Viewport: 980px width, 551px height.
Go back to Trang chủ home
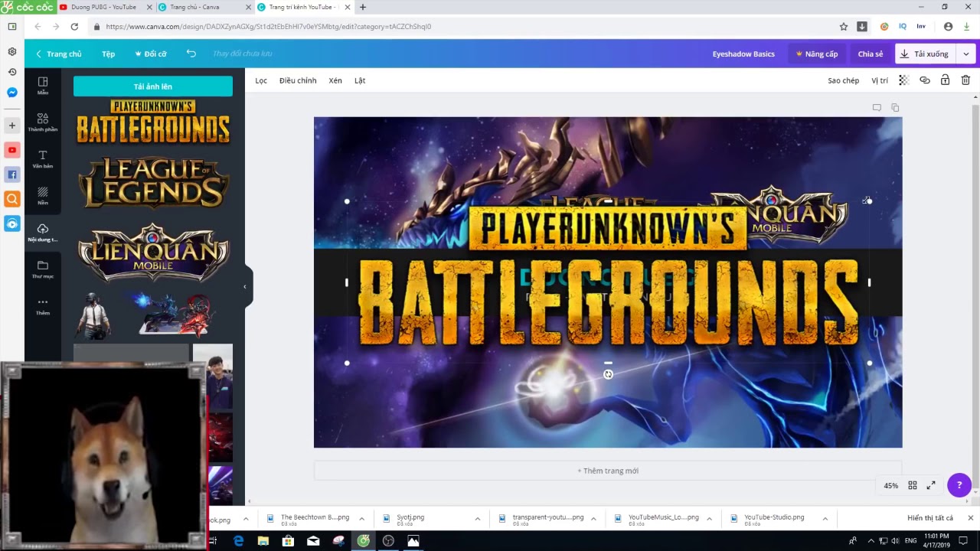pos(58,54)
